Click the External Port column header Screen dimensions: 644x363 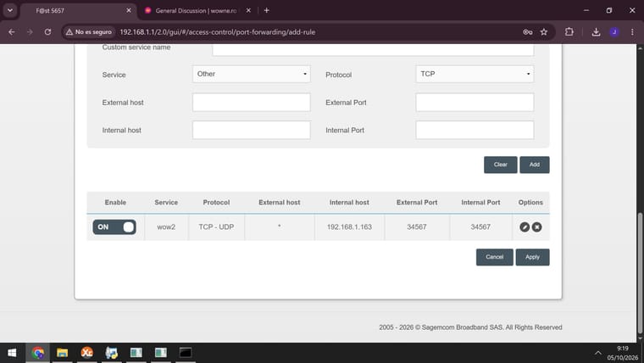click(x=416, y=202)
